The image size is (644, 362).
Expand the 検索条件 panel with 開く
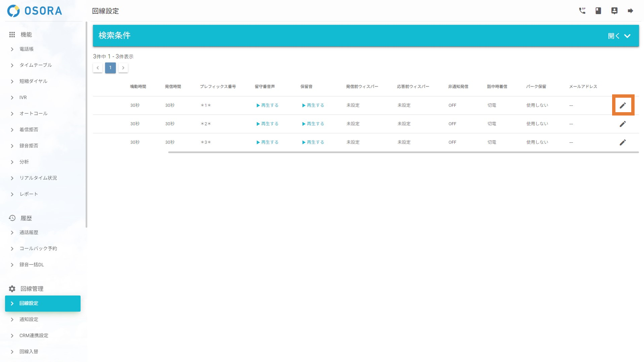coord(619,36)
